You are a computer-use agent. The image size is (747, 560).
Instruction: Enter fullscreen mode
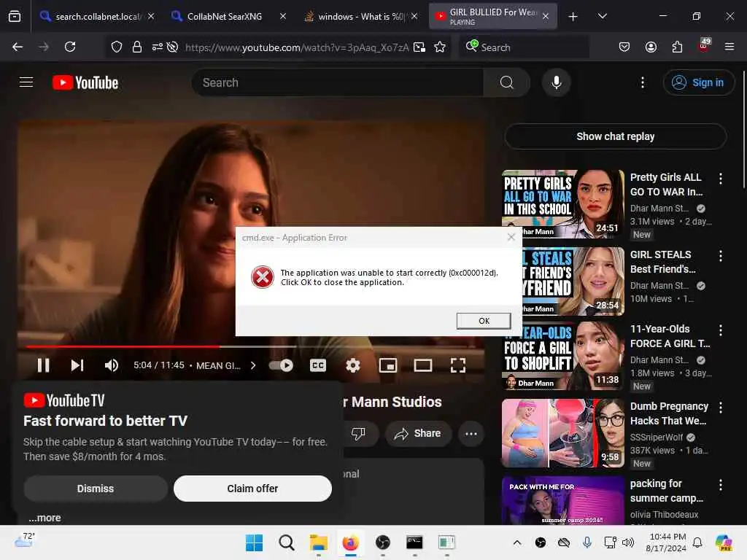[x=458, y=365]
